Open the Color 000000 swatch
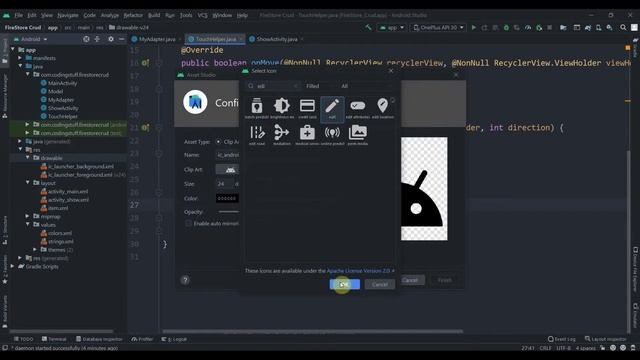The width and height of the screenshot is (640, 360). point(227,198)
